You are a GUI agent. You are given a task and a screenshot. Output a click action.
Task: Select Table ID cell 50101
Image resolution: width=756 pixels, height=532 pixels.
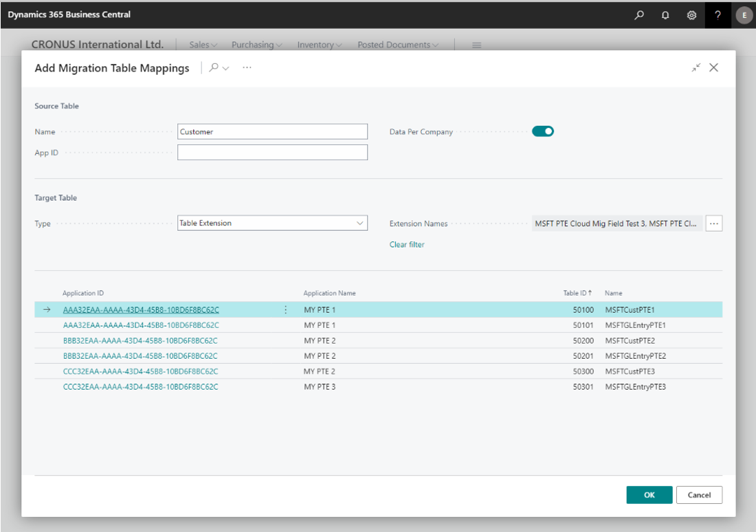pos(583,325)
